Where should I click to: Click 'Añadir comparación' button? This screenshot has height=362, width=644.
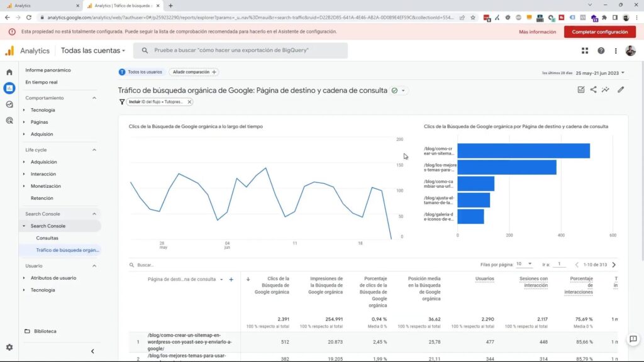(x=194, y=72)
